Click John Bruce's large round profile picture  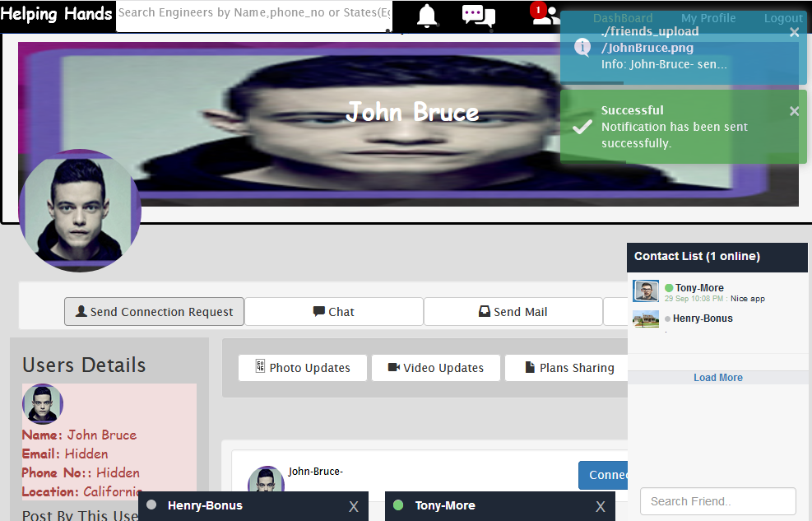coord(80,210)
